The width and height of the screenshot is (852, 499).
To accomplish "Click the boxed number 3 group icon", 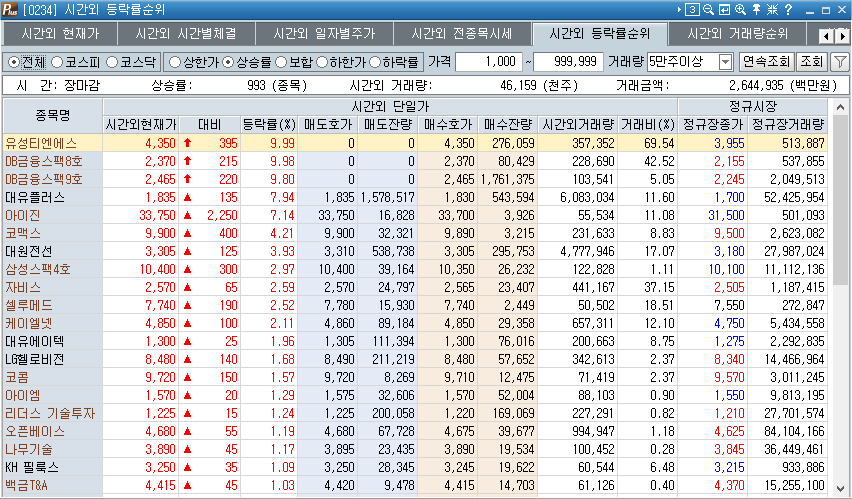I will click(x=692, y=9).
